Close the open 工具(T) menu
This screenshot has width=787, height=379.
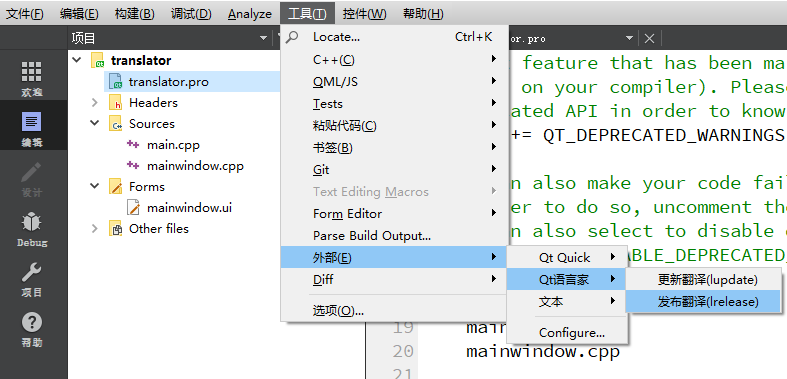tap(307, 14)
